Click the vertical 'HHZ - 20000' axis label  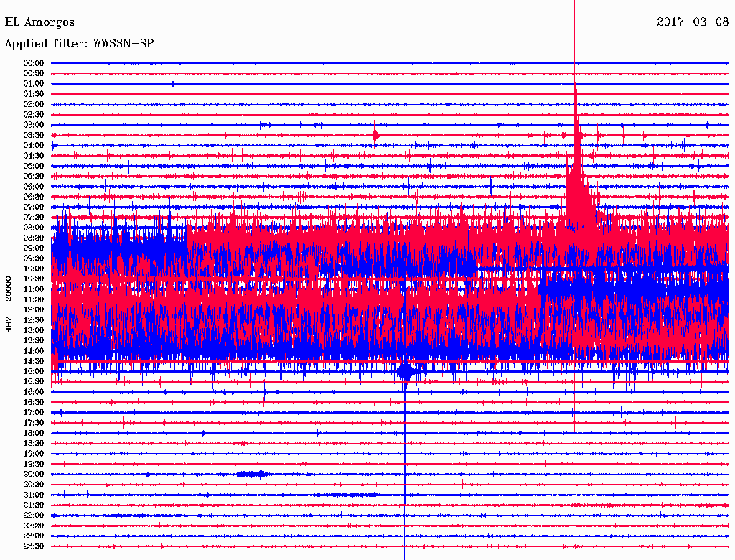pos(9,304)
